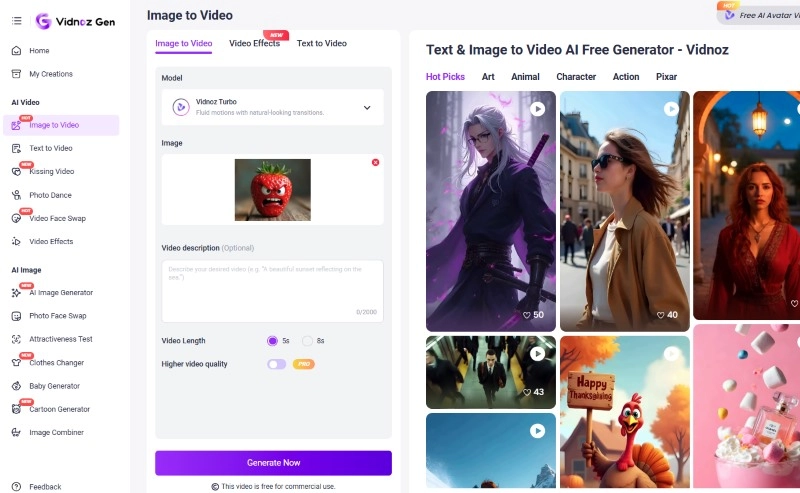This screenshot has height=493, width=800.
Task: Open the Happy Thanksgiving turkey video
Action: [x=625, y=411]
